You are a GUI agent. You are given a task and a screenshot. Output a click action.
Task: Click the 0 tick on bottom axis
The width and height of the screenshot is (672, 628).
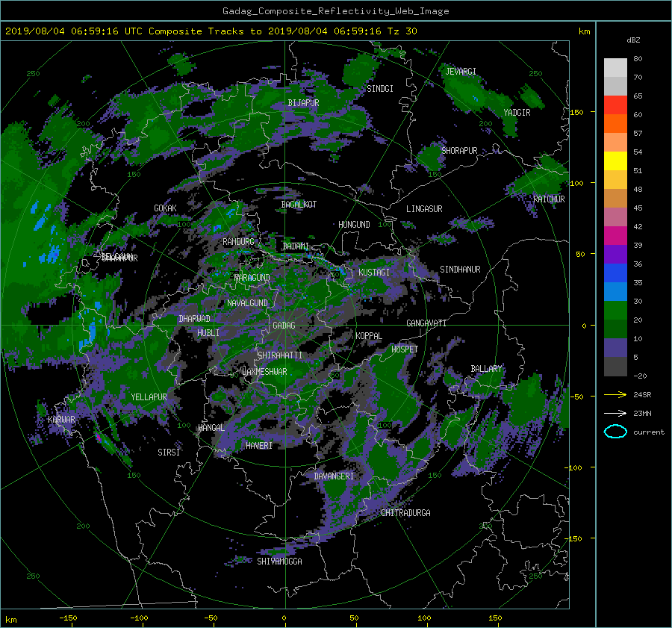(x=284, y=618)
